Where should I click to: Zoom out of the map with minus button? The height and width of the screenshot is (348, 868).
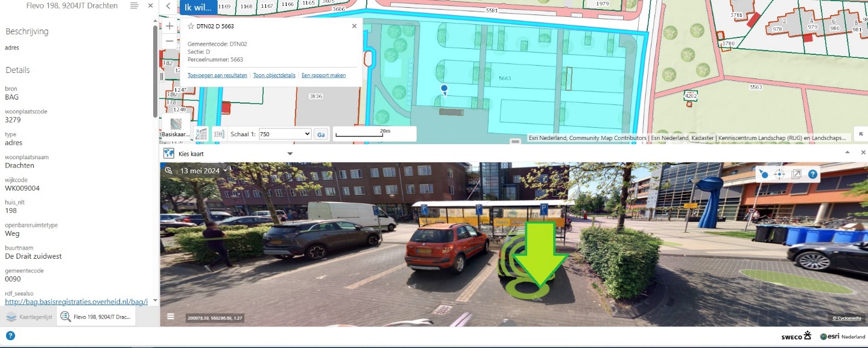[x=169, y=42]
